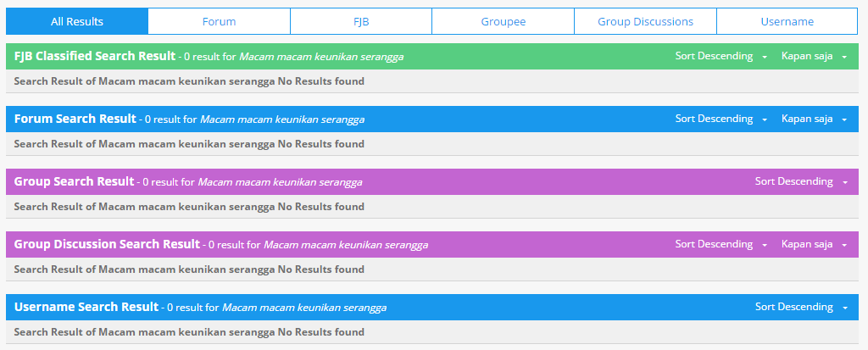
Task: Open Kapan saja dropdown in Group Discussion header
Action: (x=814, y=244)
